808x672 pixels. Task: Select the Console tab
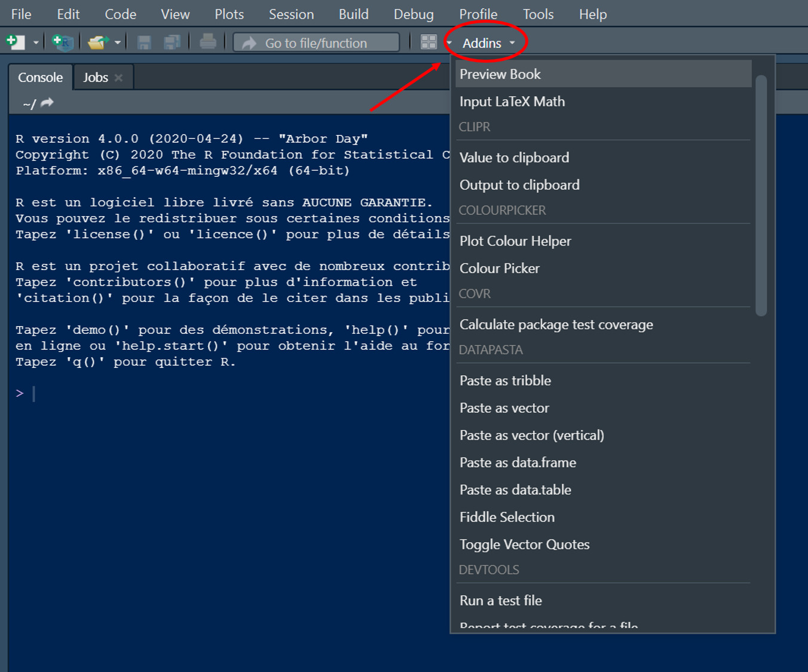pyautogui.click(x=40, y=76)
